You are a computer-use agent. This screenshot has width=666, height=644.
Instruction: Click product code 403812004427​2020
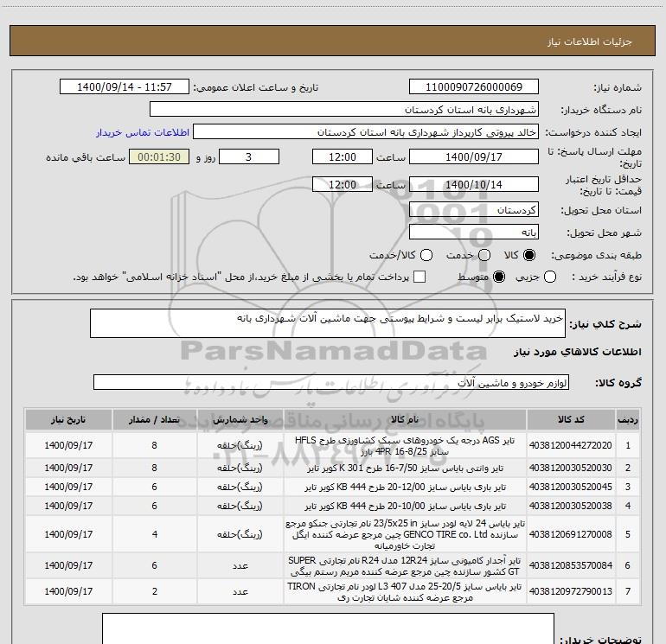(x=571, y=445)
